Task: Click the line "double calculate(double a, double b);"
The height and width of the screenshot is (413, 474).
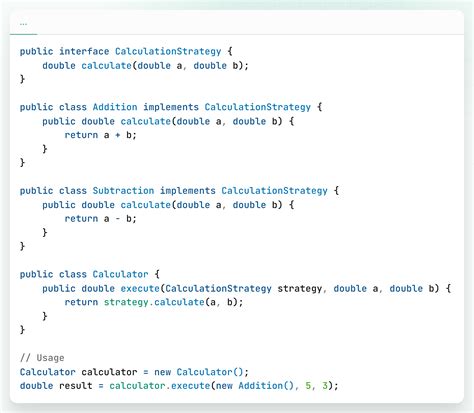Action: 145,66
